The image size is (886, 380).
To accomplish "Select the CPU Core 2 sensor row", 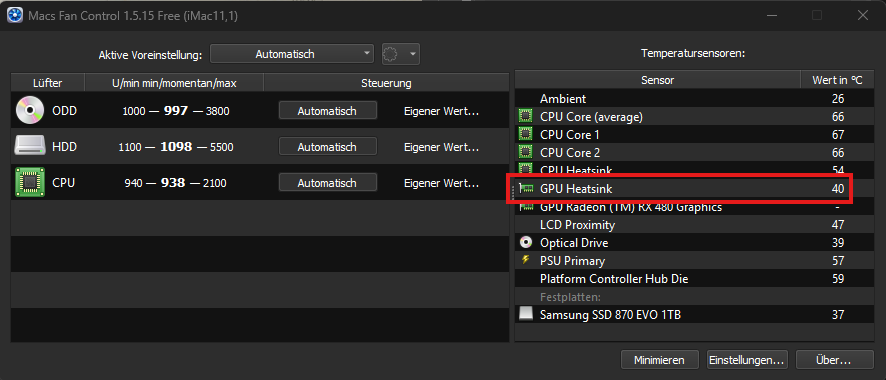I will click(x=694, y=153).
